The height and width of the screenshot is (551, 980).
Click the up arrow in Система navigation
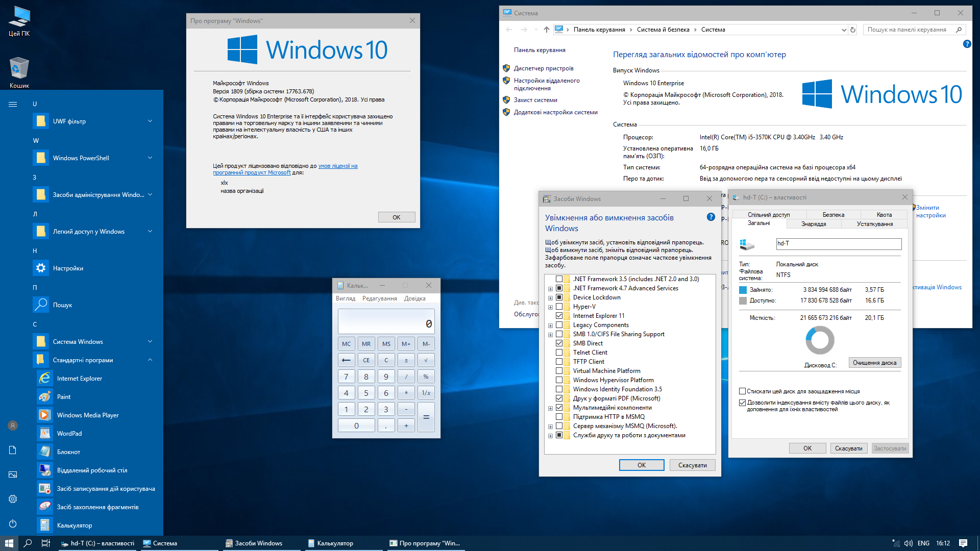point(547,30)
